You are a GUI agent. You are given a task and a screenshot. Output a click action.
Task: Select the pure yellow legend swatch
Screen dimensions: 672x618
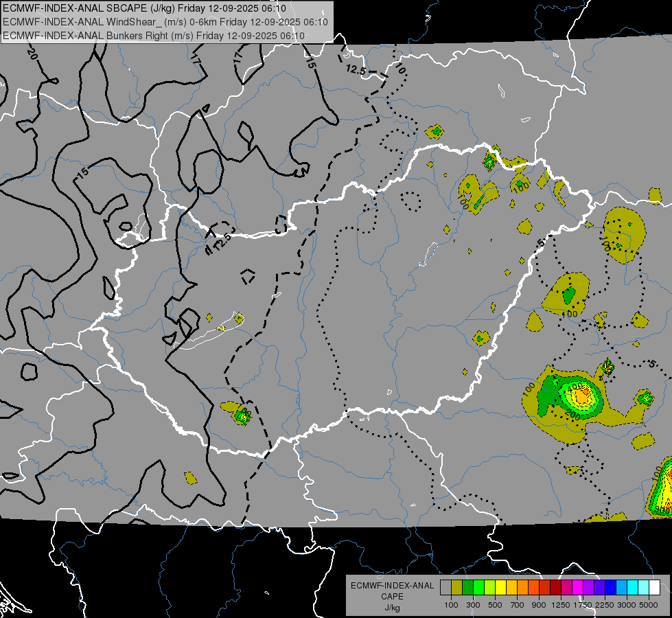501,588
